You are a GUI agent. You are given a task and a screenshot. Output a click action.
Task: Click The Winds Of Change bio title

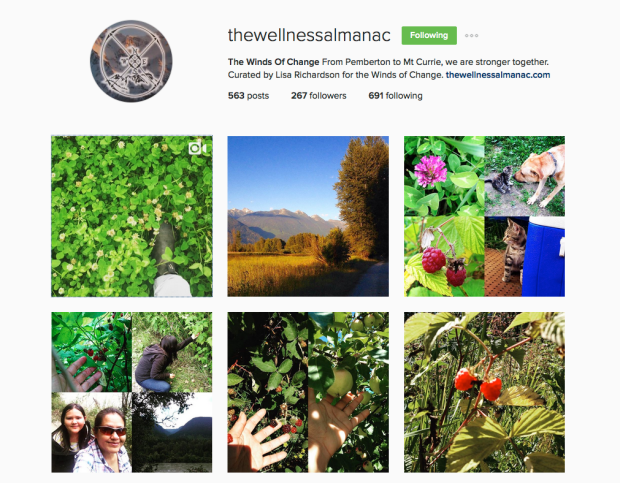[274, 62]
